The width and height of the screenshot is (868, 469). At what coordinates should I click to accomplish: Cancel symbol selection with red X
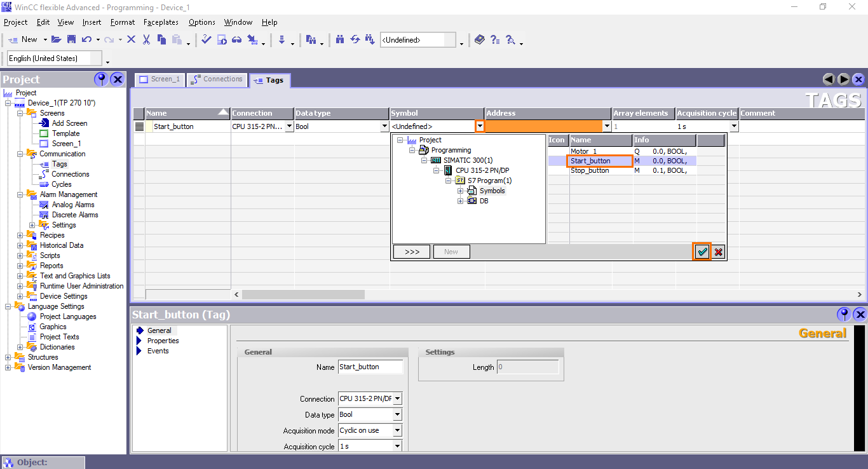pyautogui.click(x=719, y=252)
